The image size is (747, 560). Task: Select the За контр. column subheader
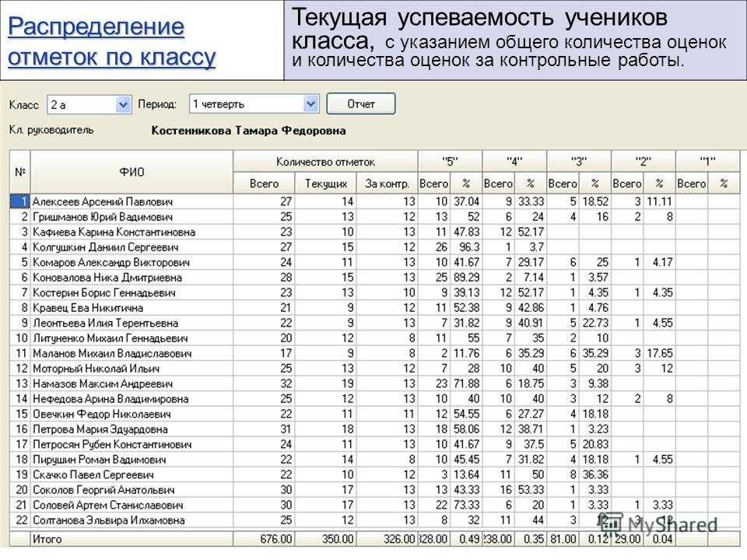(x=387, y=184)
